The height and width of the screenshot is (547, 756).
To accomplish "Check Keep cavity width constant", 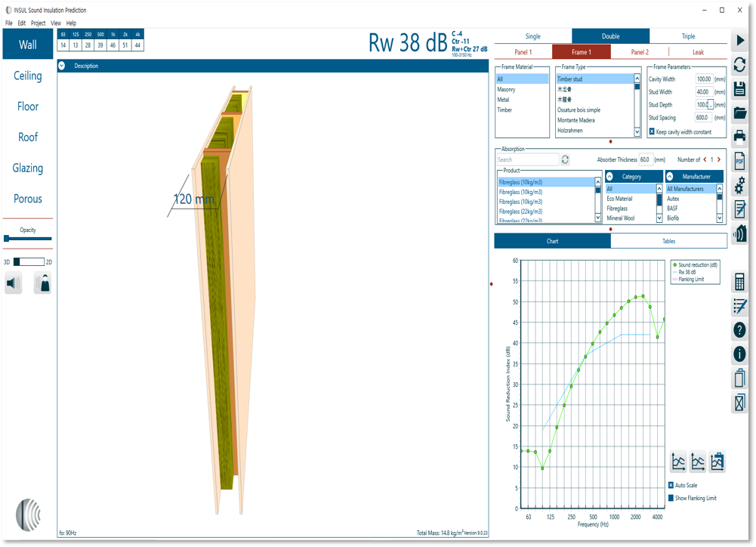I will (x=652, y=131).
